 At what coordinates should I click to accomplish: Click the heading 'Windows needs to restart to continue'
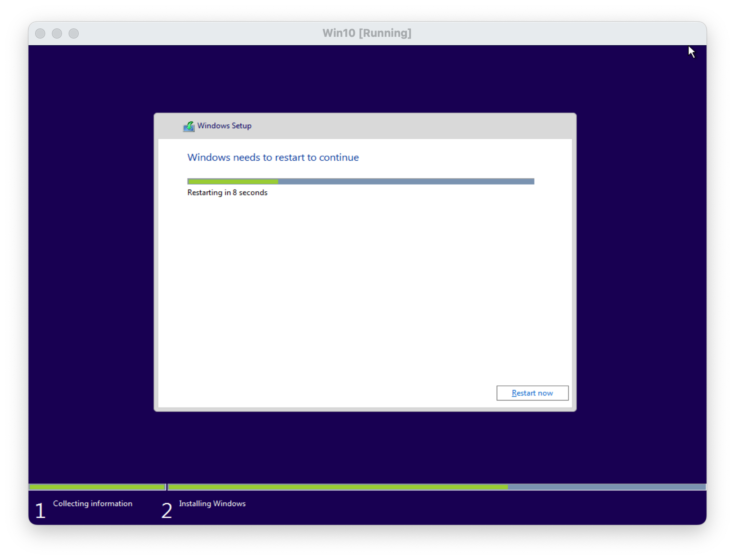point(273,157)
